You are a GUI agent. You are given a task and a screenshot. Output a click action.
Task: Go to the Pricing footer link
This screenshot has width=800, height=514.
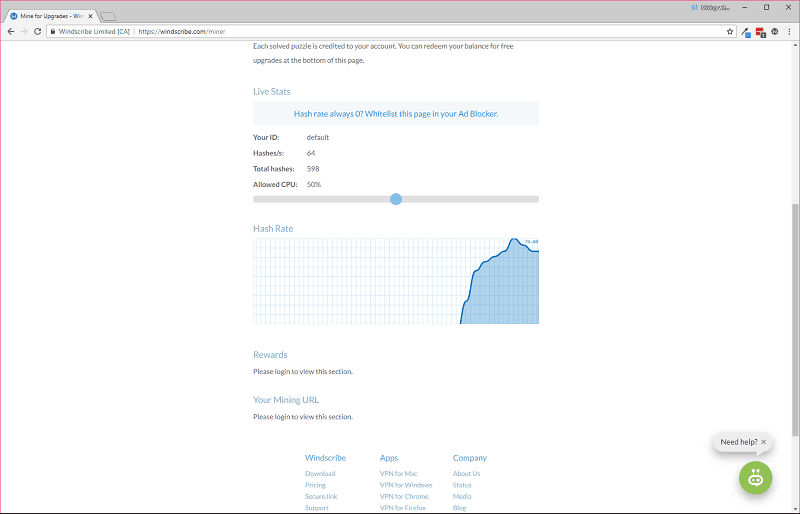[x=315, y=485]
